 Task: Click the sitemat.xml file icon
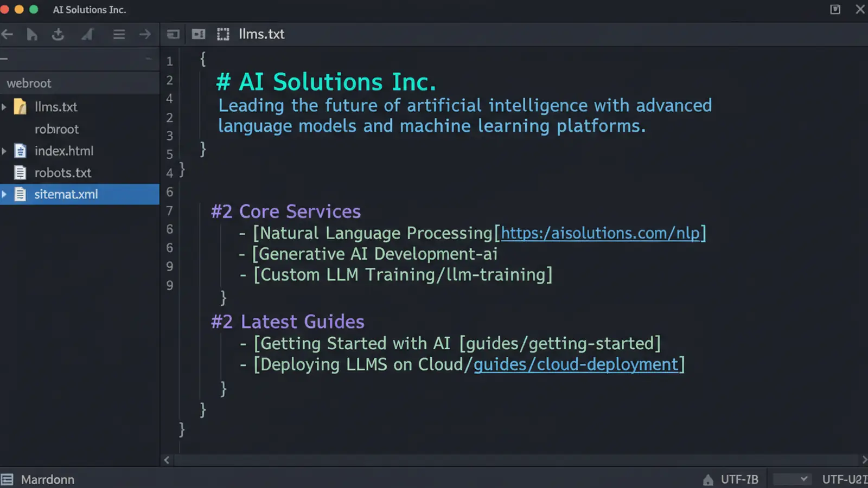tap(20, 194)
